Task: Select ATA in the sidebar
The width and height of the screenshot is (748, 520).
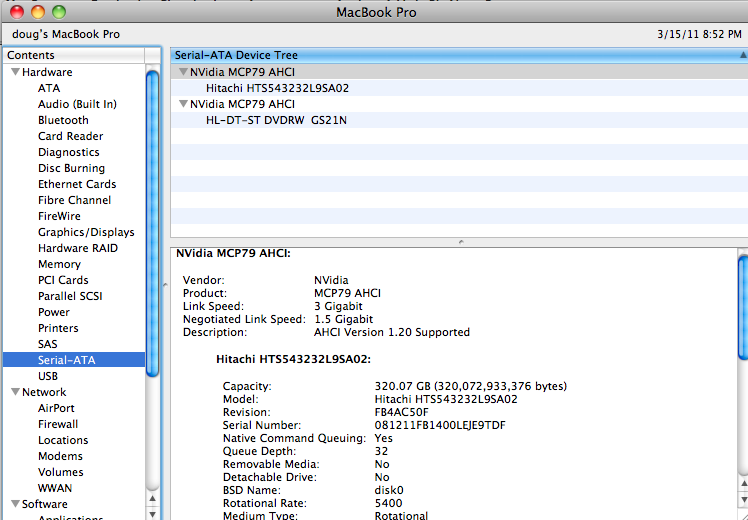Action: click(49, 88)
